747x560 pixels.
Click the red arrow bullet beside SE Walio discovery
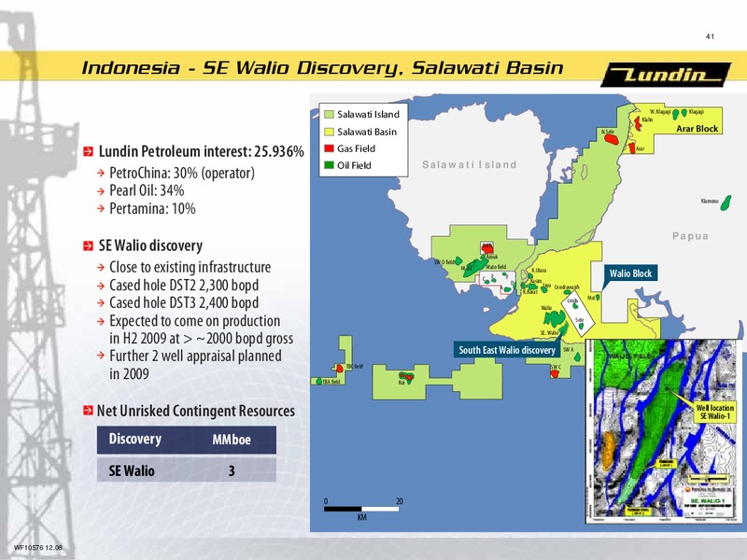[x=88, y=245]
